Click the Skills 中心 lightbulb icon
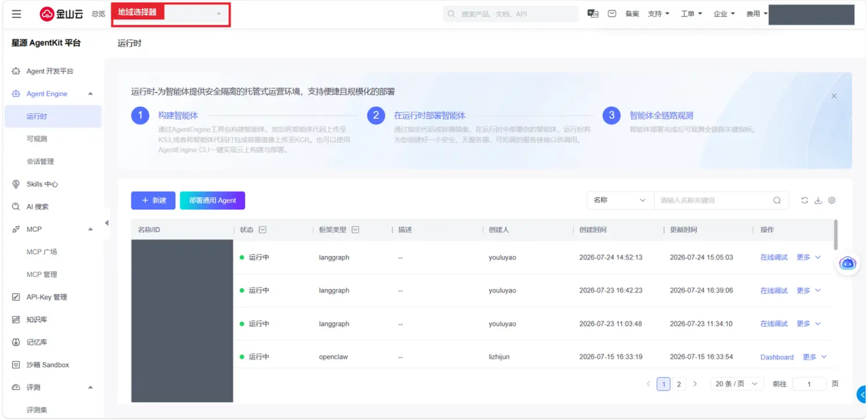The width and height of the screenshot is (868, 420). (x=16, y=184)
